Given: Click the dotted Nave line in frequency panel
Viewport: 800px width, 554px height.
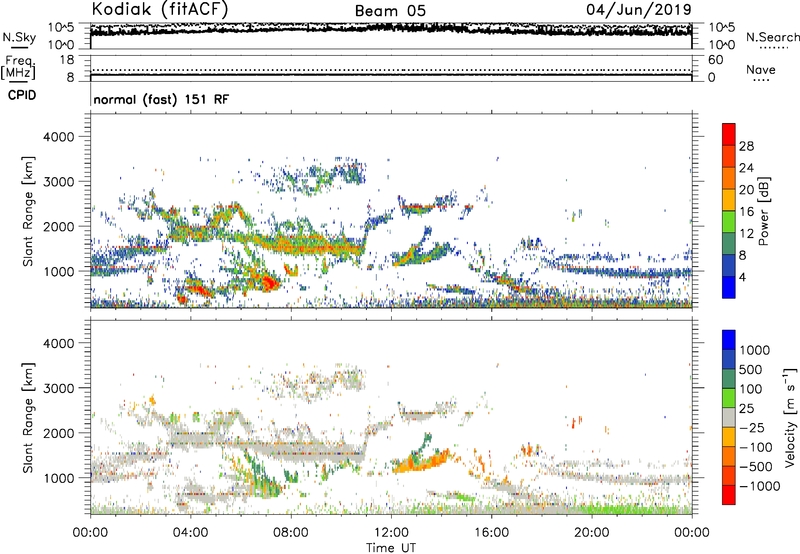Looking at the screenshot, I should pyautogui.click(x=391, y=70).
